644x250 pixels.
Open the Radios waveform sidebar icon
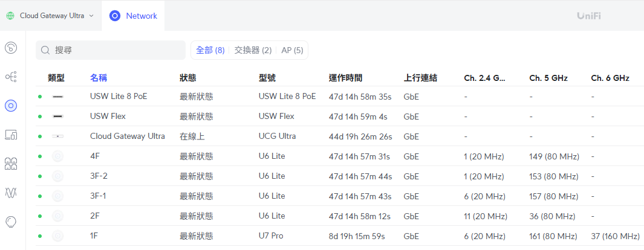[11, 193]
